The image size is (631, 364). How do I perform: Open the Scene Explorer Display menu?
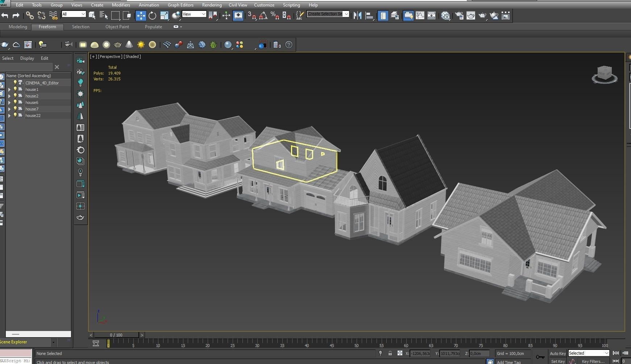[x=27, y=58]
